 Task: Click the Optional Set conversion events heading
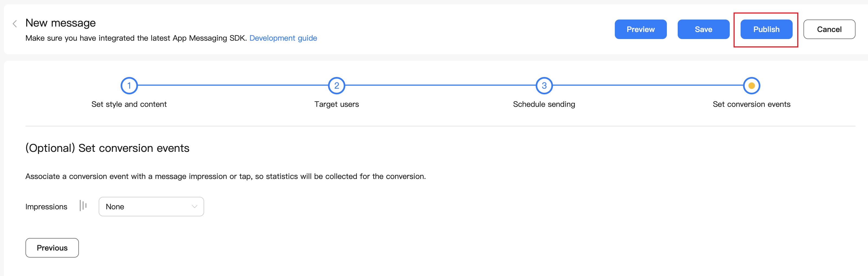coord(107,148)
